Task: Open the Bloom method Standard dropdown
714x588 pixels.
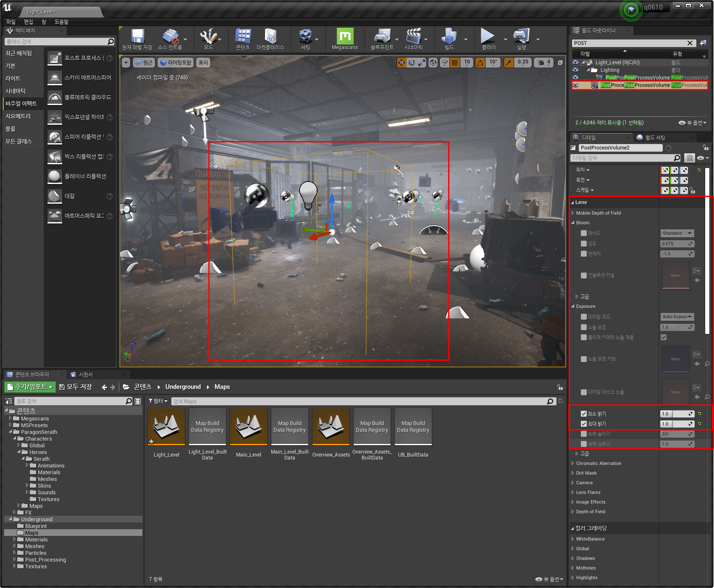Action: point(677,233)
